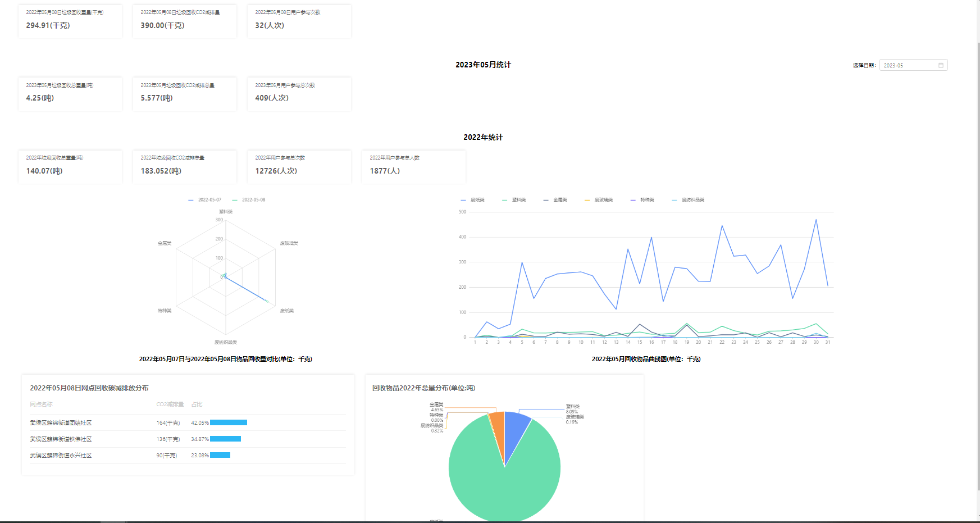Toggle the 废纺织品类 line legend
This screenshot has width=980, height=523.
point(688,200)
